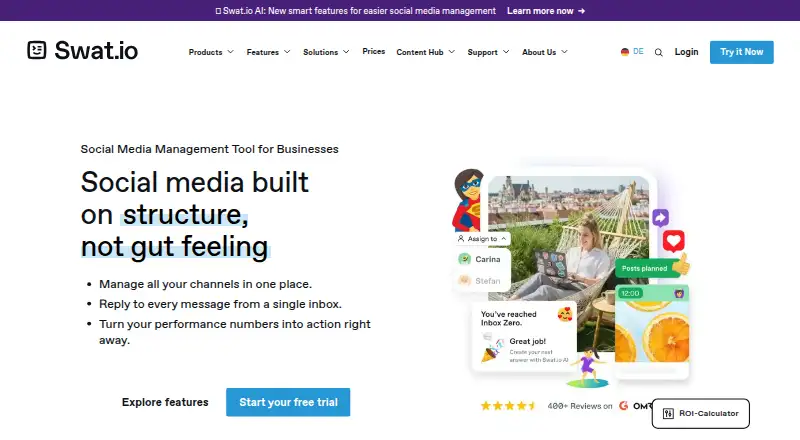The width and height of the screenshot is (800, 440).
Task: Click the German flag icon
Action: tap(624, 52)
